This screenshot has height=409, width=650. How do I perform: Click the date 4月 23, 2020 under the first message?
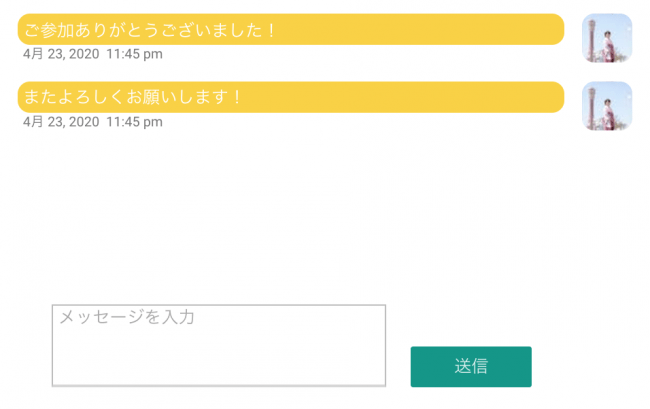point(61,54)
